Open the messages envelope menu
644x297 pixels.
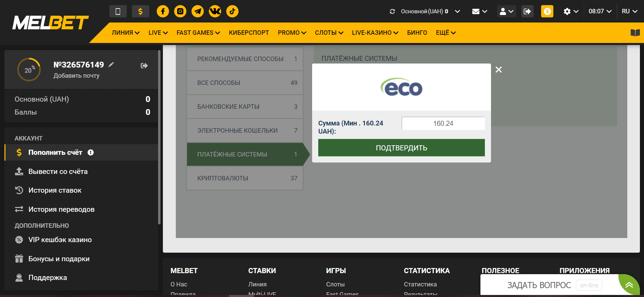(x=479, y=11)
